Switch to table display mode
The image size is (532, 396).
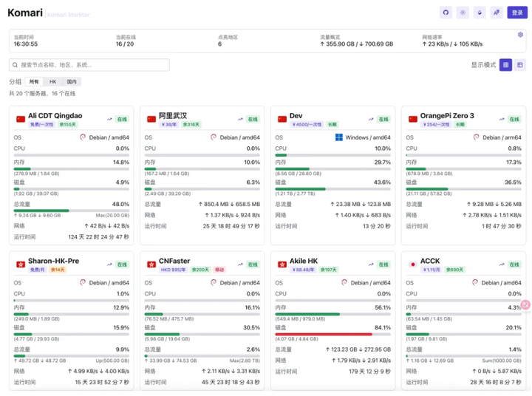520,65
